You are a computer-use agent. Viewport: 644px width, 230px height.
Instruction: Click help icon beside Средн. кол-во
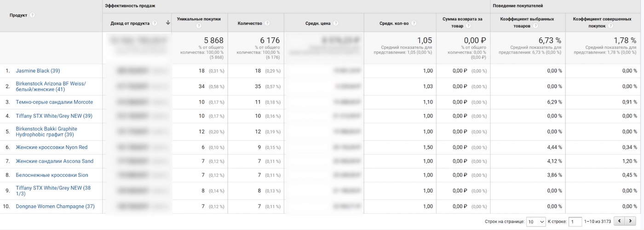coord(414,24)
